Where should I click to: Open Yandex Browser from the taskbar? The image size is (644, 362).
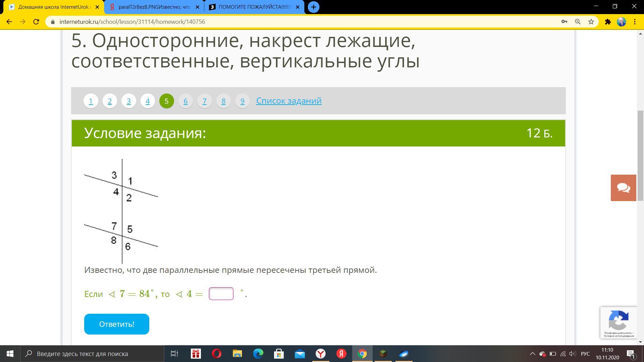321,354
